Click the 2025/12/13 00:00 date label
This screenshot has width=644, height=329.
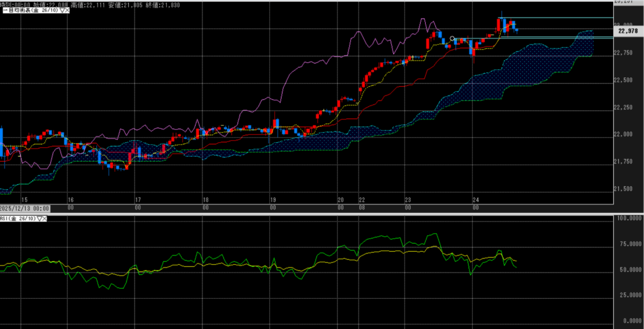(25, 208)
